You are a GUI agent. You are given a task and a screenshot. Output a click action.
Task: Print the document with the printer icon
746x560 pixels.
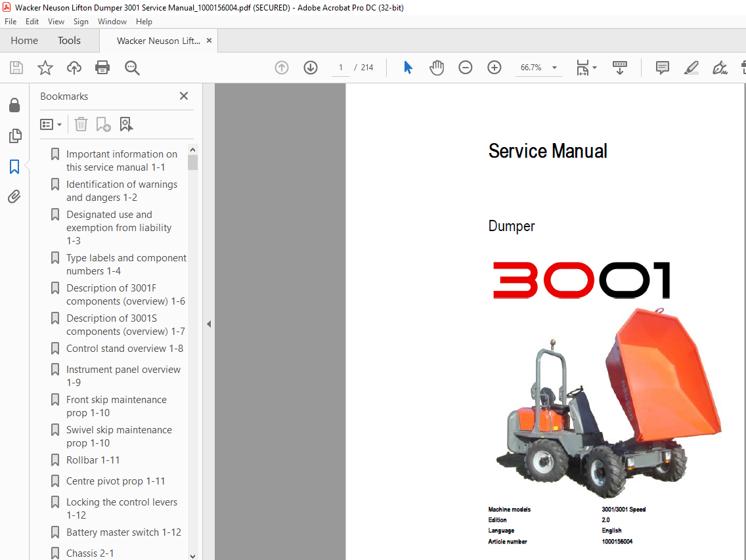pyautogui.click(x=102, y=68)
